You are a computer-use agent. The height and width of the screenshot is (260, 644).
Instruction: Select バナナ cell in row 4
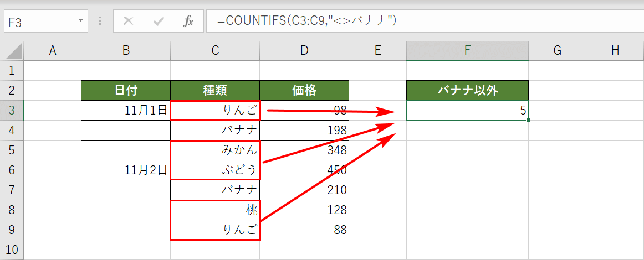point(215,130)
